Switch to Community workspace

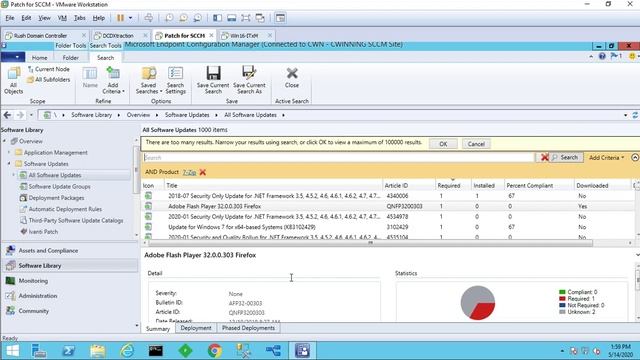click(69, 311)
